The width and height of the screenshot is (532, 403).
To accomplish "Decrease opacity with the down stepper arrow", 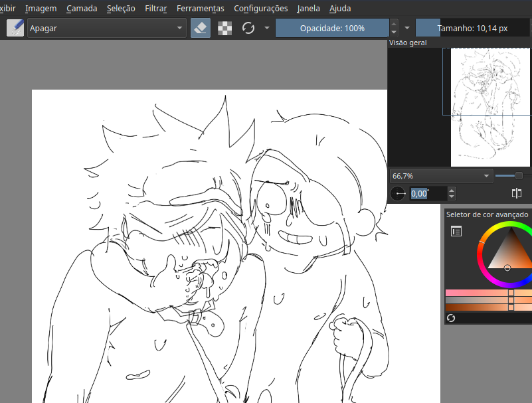I will [394, 33].
